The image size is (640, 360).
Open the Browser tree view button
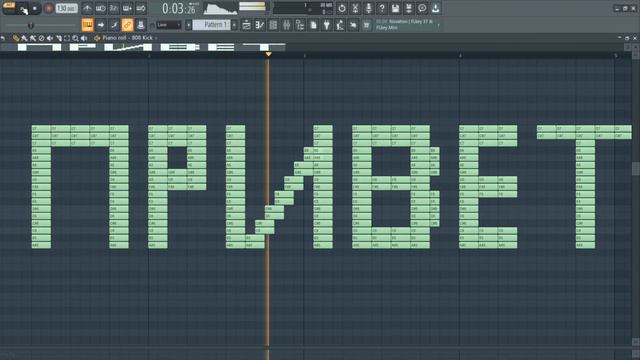300,25
